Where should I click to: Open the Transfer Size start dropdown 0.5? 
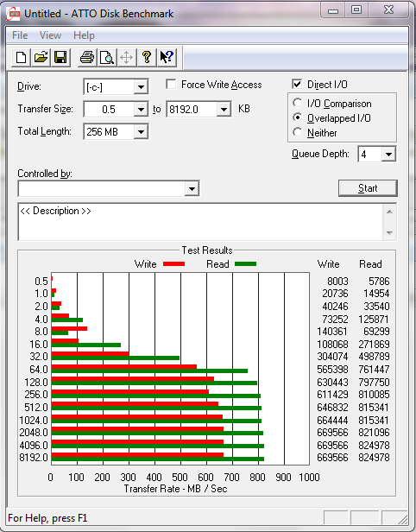pos(141,110)
